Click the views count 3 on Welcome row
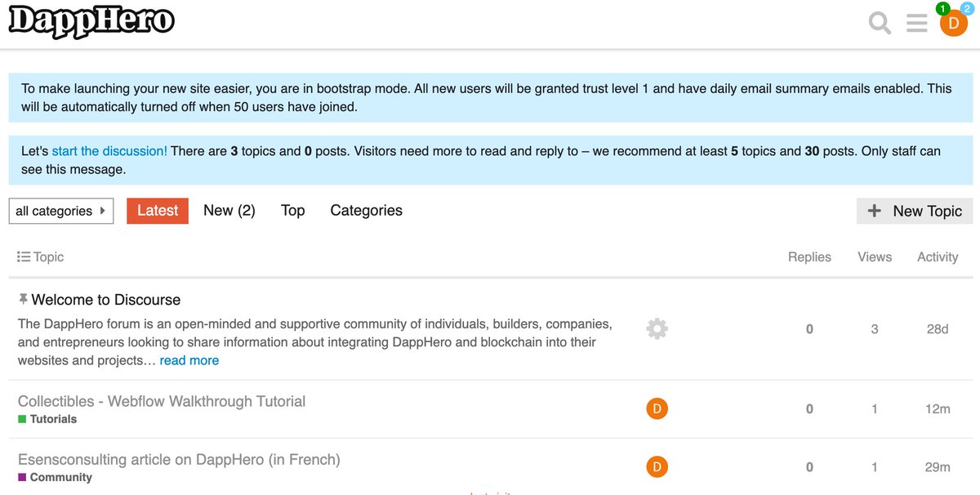 click(875, 329)
